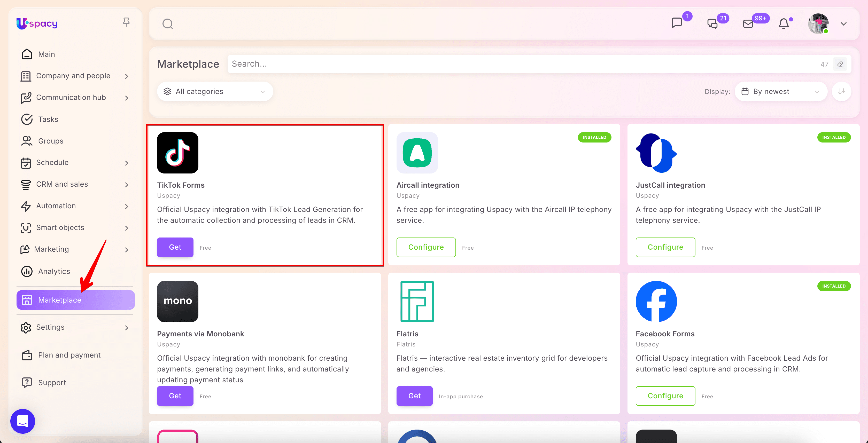Click the user profile avatar
Image resolution: width=868 pixels, height=443 pixels.
tap(818, 23)
